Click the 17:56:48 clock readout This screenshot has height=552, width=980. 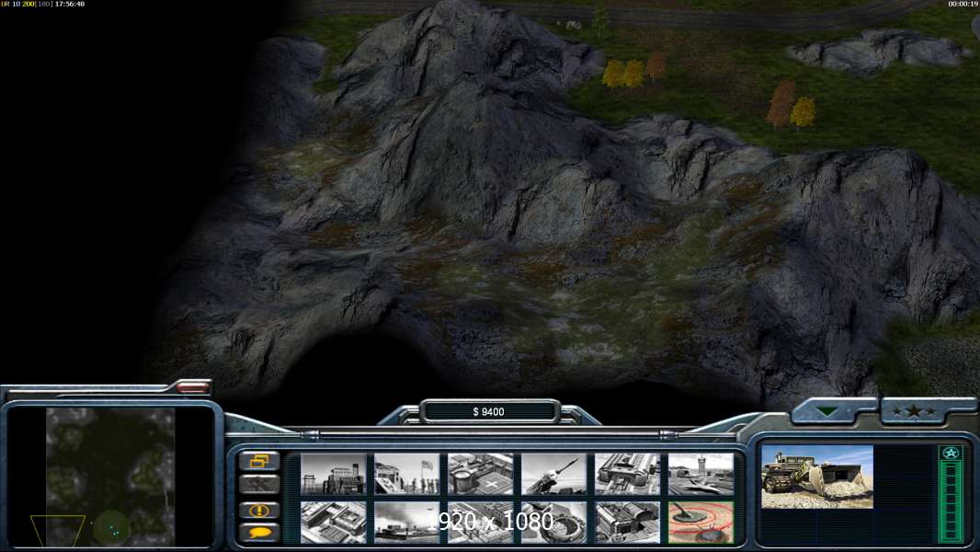click(x=69, y=4)
